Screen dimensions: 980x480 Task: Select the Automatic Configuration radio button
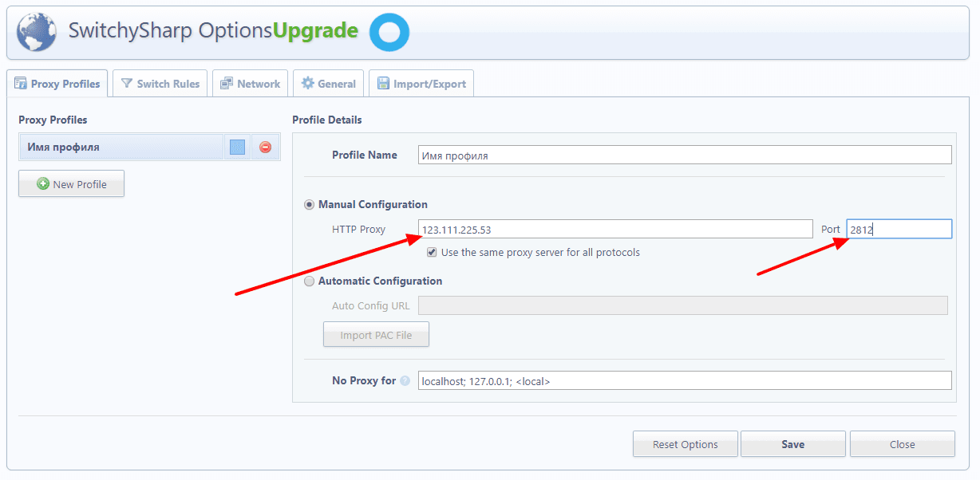tap(310, 281)
